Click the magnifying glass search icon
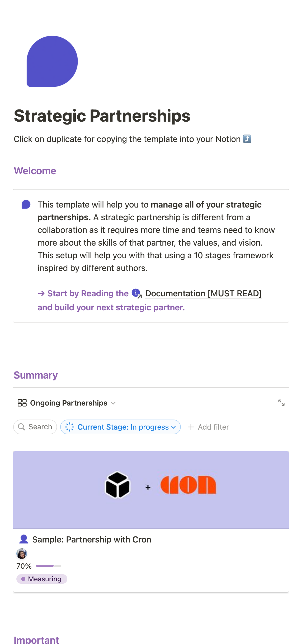The image size is (297, 644). [x=21, y=427]
